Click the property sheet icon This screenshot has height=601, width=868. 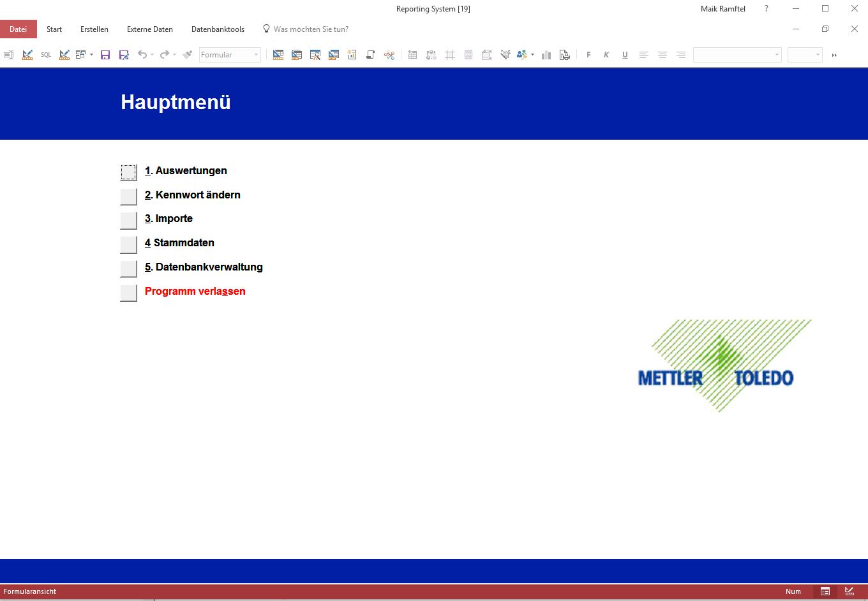click(x=468, y=55)
